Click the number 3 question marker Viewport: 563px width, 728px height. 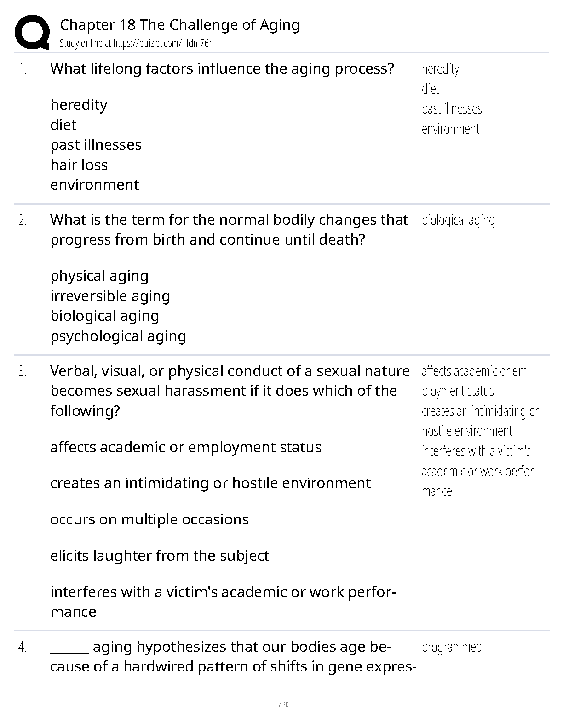click(x=23, y=371)
